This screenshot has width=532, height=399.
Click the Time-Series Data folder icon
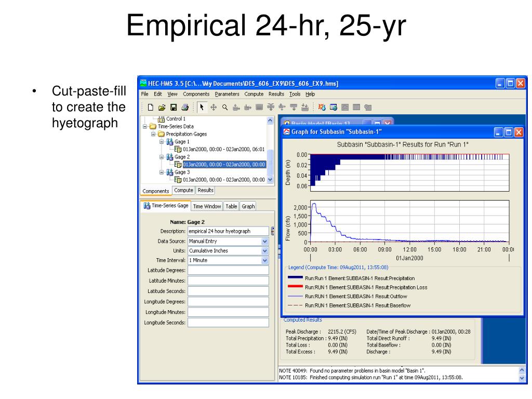[x=153, y=127]
